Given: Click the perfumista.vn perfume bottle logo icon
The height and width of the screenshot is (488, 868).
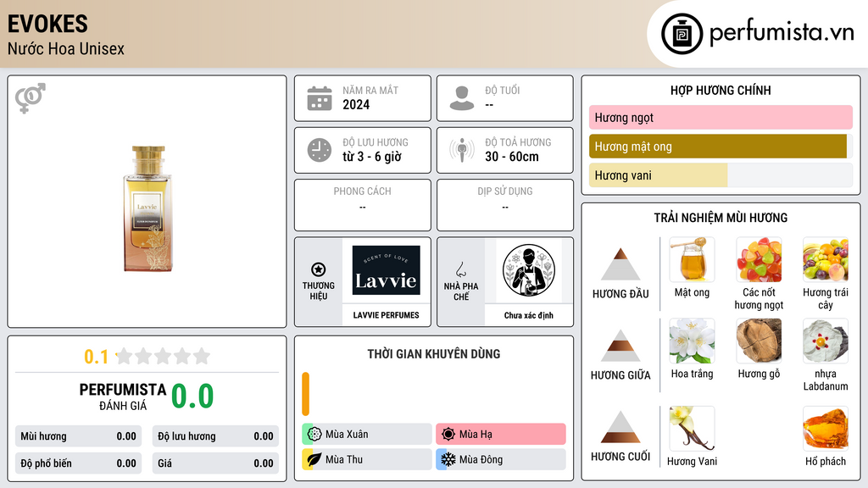Looking at the screenshot, I should coord(682,34).
